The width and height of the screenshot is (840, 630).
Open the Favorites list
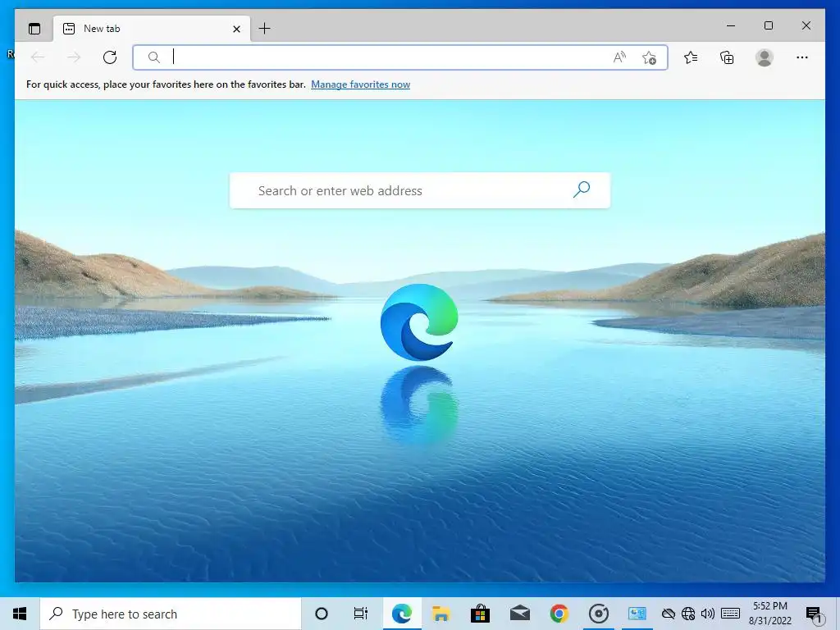(x=691, y=57)
